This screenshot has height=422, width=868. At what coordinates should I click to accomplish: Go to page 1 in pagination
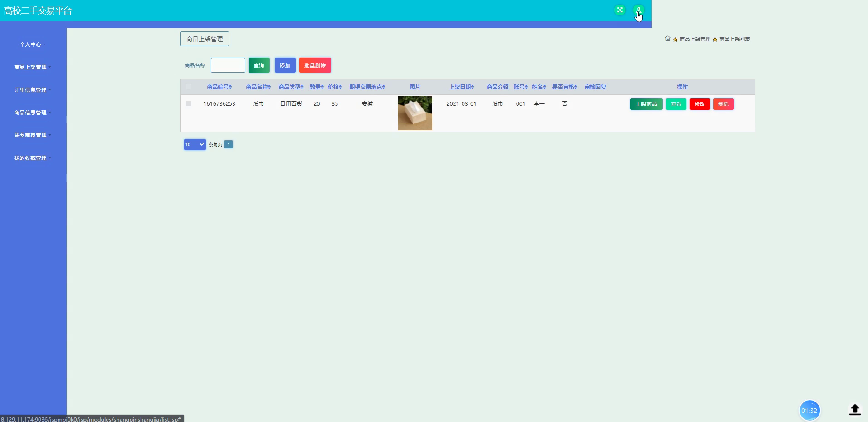click(229, 144)
